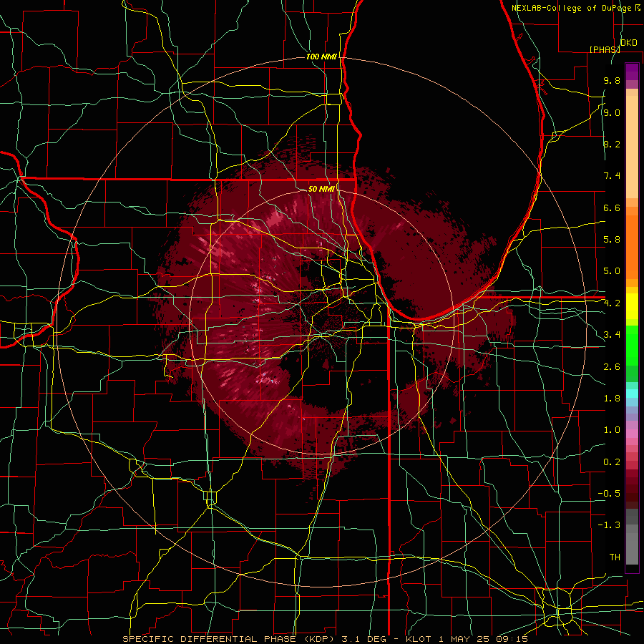Select the -1.3 legend value
This screenshot has width=644, height=644.
(609, 525)
